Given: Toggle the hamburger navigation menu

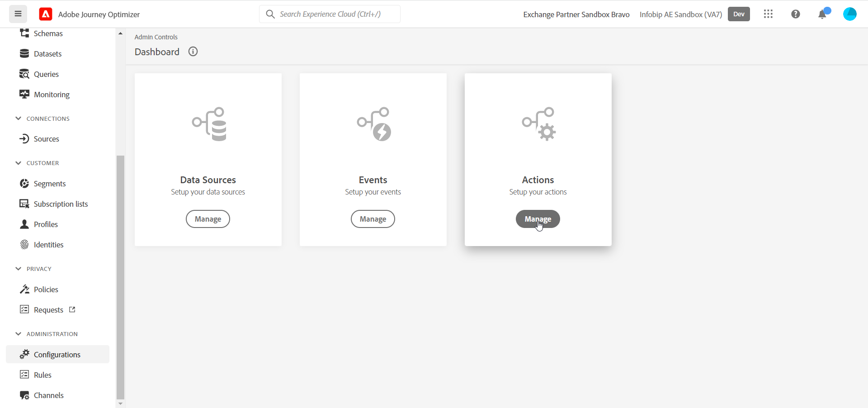Looking at the screenshot, I should [x=18, y=14].
